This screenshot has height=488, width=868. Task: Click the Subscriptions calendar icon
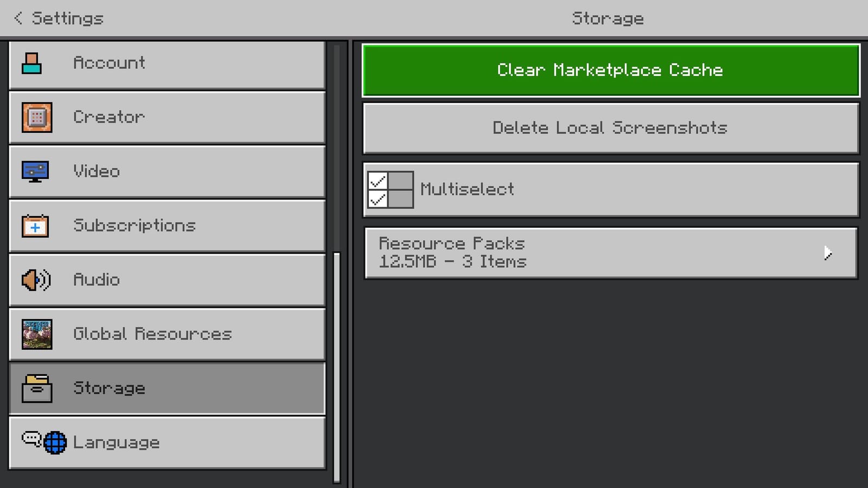[x=35, y=226]
